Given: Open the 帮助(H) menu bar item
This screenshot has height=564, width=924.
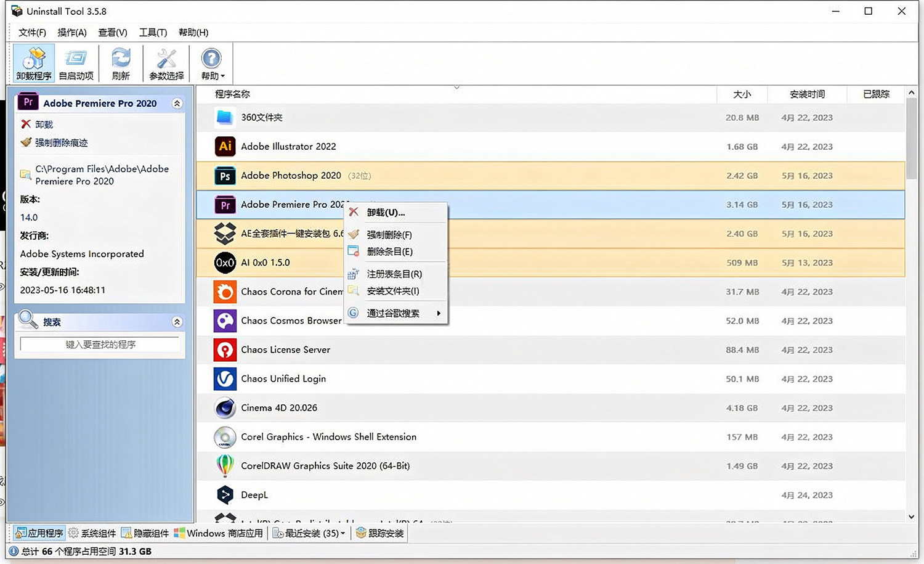Looking at the screenshot, I should pyautogui.click(x=193, y=32).
